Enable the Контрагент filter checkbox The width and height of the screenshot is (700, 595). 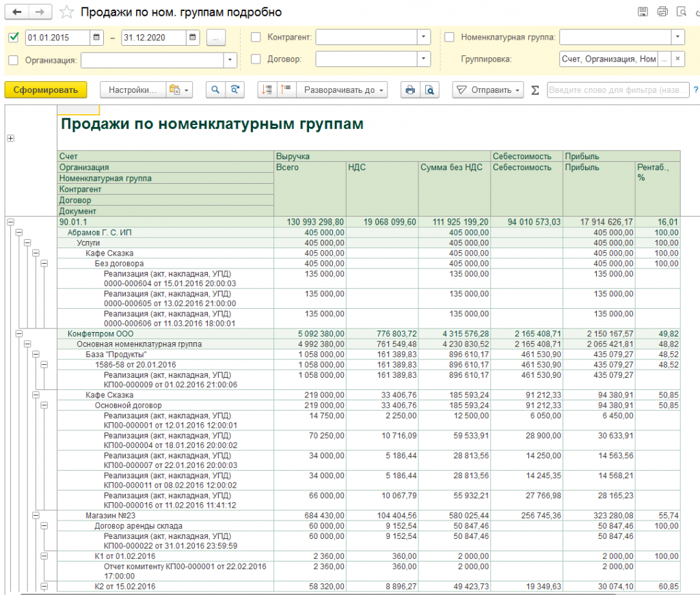pyautogui.click(x=256, y=38)
